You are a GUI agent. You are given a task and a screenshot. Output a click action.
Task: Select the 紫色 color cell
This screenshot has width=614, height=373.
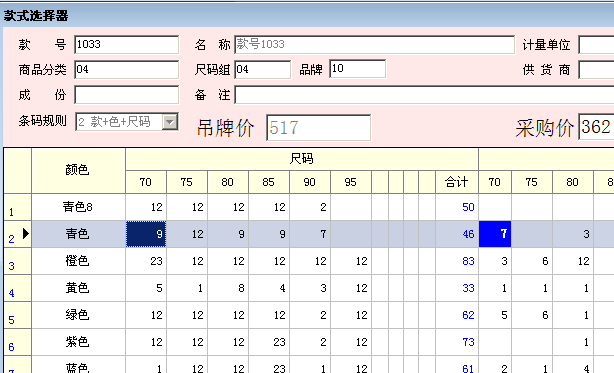click(78, 342)
